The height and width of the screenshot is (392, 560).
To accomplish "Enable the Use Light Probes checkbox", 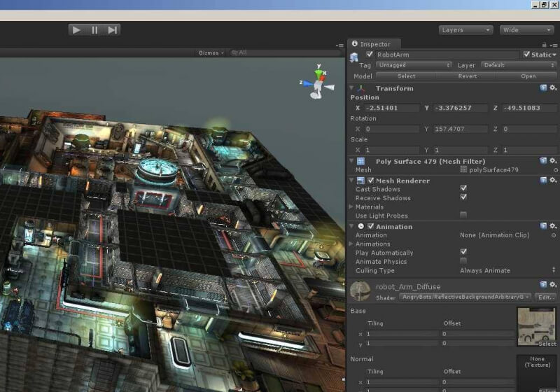I will point(463,215).
